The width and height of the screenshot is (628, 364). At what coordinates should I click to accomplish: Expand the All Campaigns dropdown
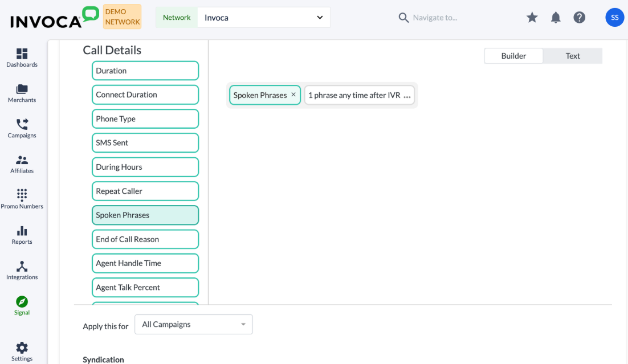click(193, 324)
